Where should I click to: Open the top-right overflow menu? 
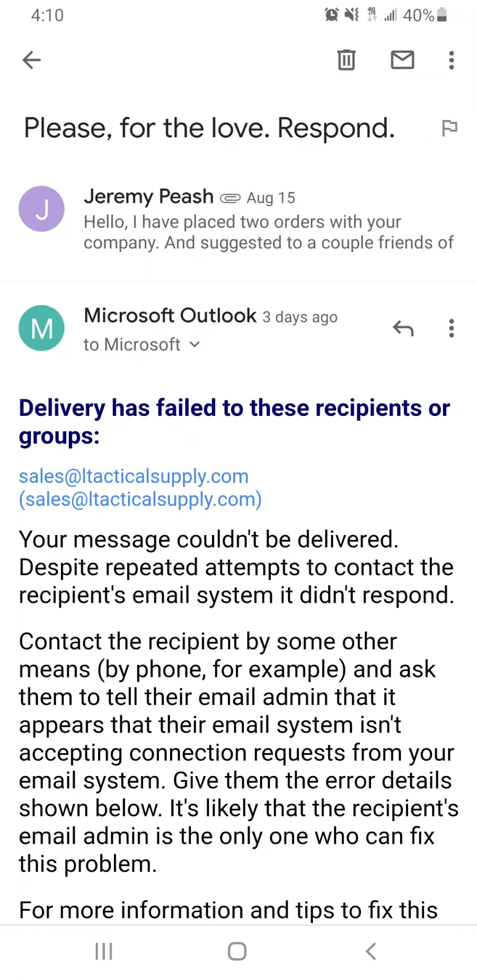click(x=451, y=60)
